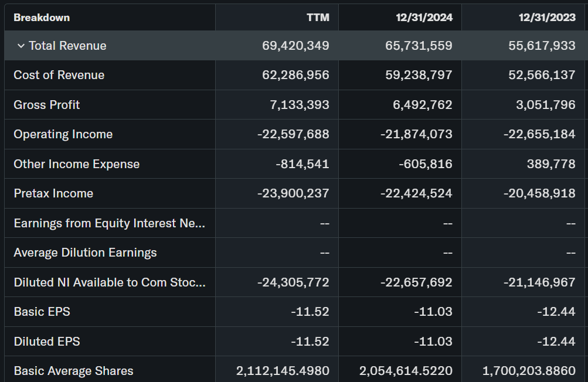Select the Gross Profit row label

[47, 105]
